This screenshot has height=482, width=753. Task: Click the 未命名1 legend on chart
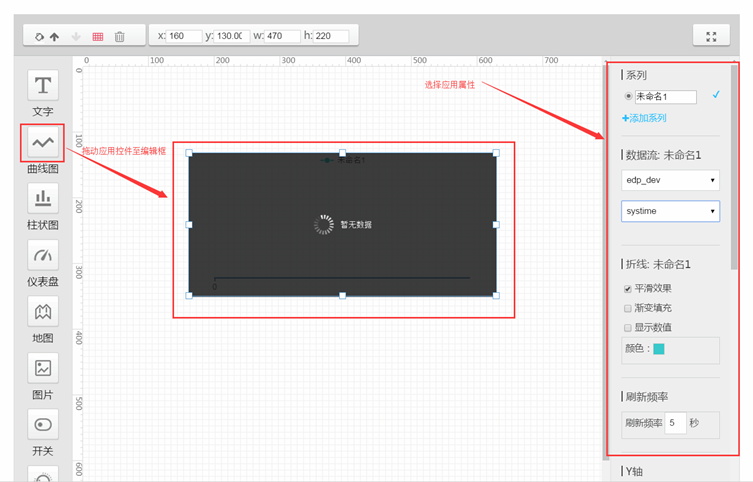344,160
